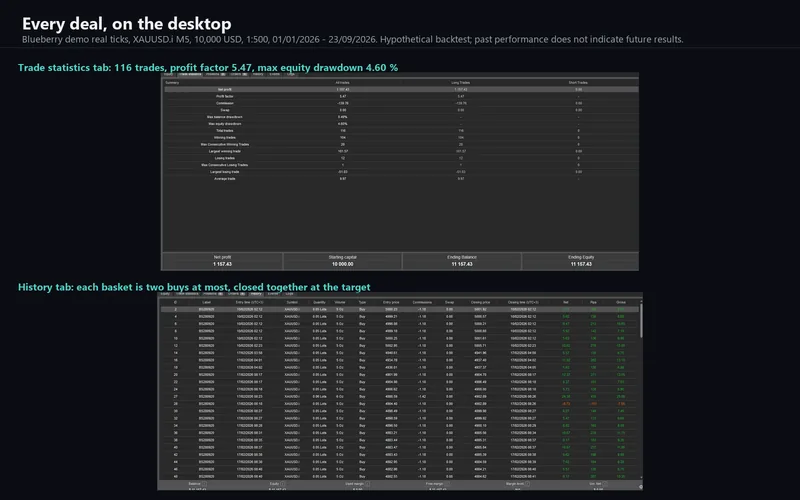The image size is (800, 500).
Task: Select the Profit factor statistics row
Action: pos(401,96)
